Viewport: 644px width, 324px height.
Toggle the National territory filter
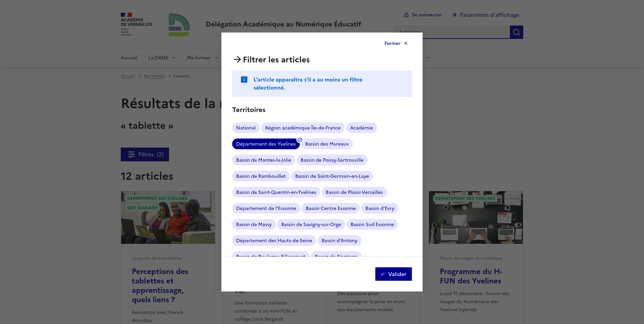[x=246, y=128]
